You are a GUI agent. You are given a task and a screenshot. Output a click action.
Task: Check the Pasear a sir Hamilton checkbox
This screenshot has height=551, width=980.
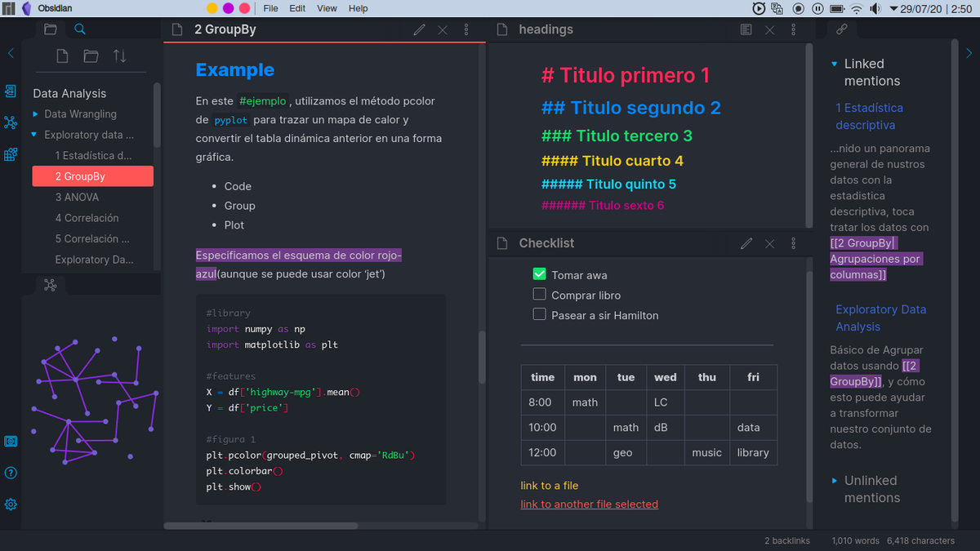pos(539,314)
